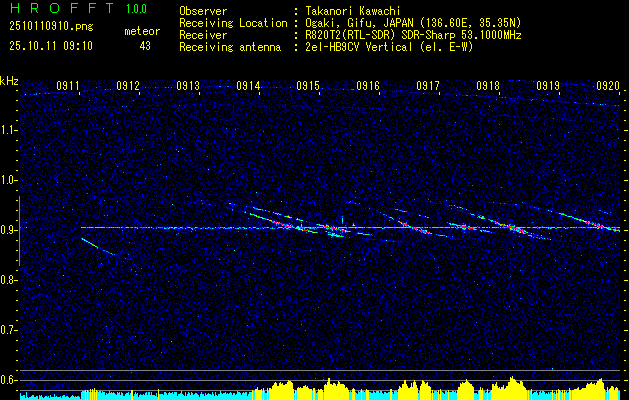Image resolution: width=629 pixels, height=400 pixels.
Task: Click the version number 1.0.0
Action: click(136, 9)
